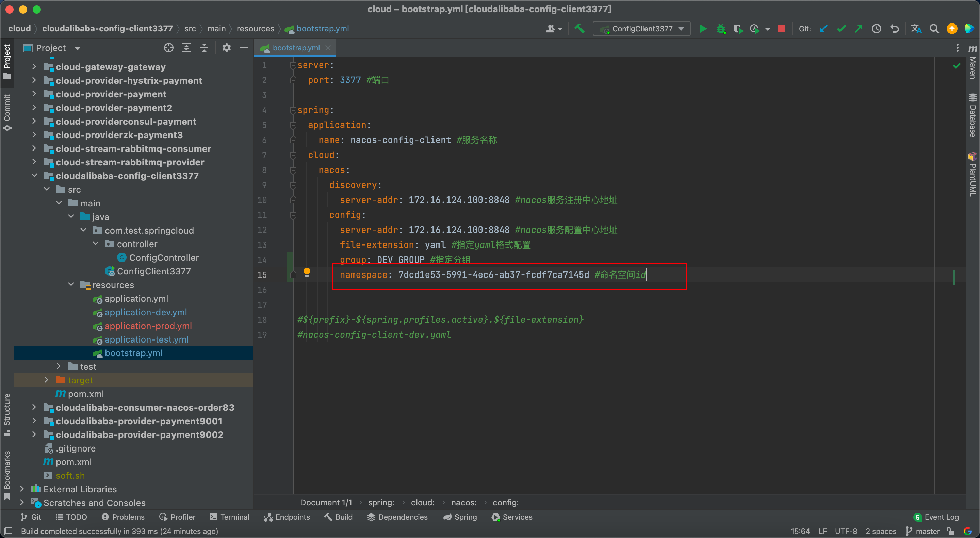Screen dimensions: 980x538
Task: Click the orange IDE update arrow icon
Action: 952,29
